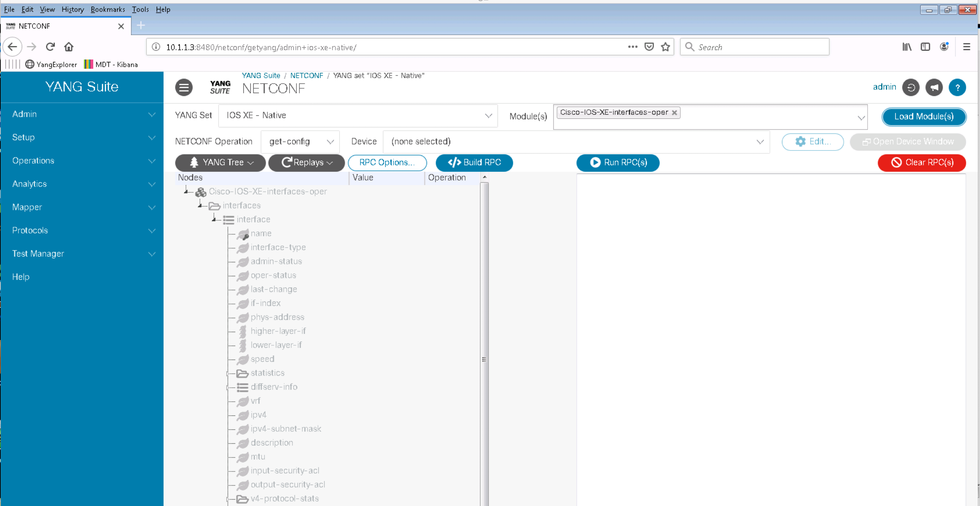
Task: Bookmark page with the star icon
Action: coord(665,47)
